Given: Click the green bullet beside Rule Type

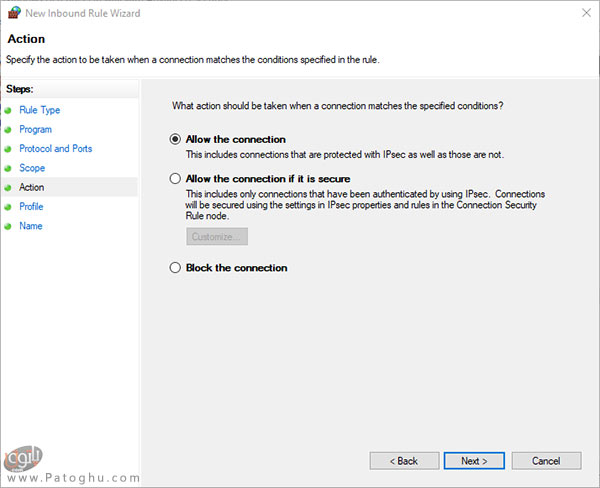Looking at the screenshot, I should coord(8,111).
